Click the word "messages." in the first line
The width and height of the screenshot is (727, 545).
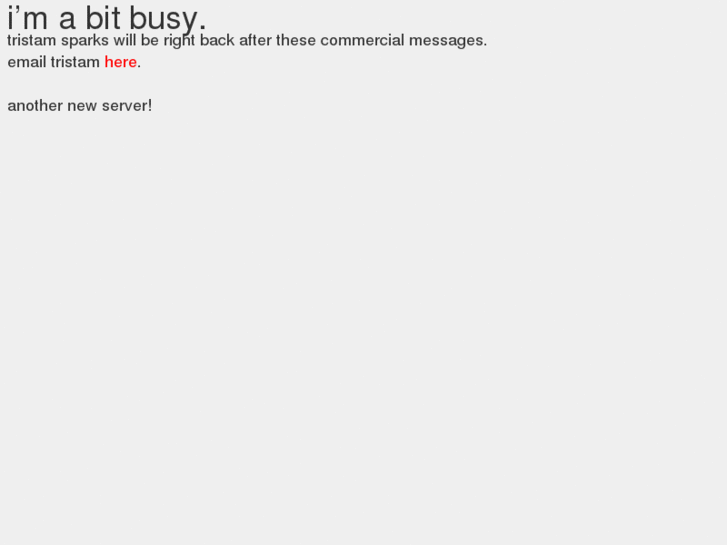point(448,41)
